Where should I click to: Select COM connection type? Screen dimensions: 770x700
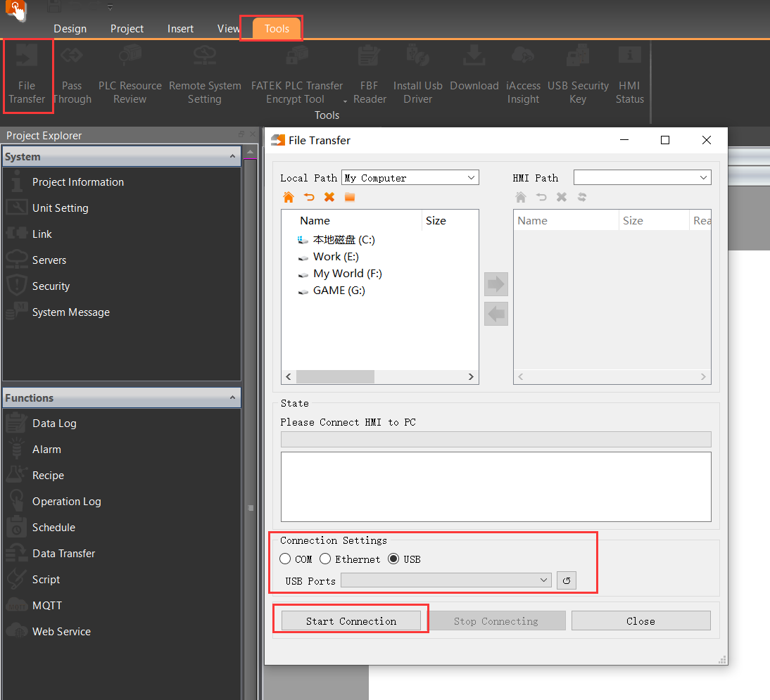tap(296, 559)
